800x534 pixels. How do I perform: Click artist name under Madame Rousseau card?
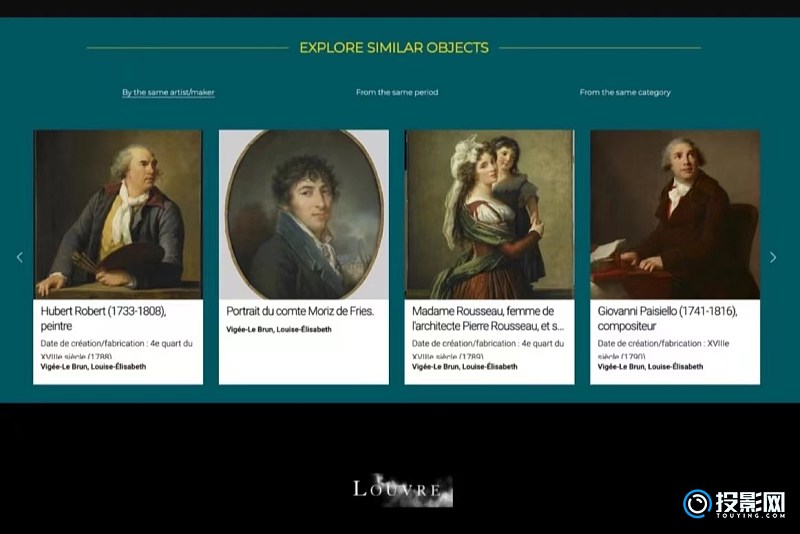(465, 367)
